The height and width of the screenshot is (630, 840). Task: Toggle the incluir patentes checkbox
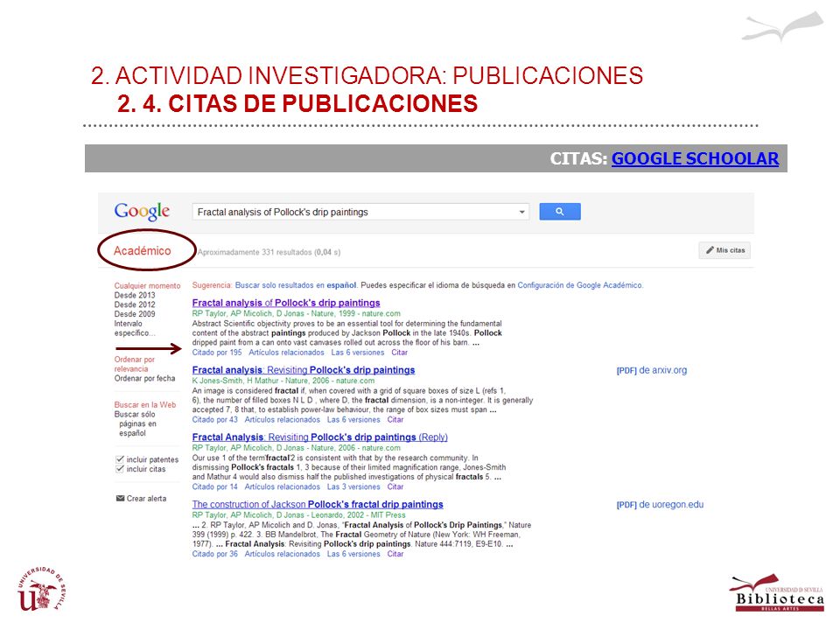(120, 459)
